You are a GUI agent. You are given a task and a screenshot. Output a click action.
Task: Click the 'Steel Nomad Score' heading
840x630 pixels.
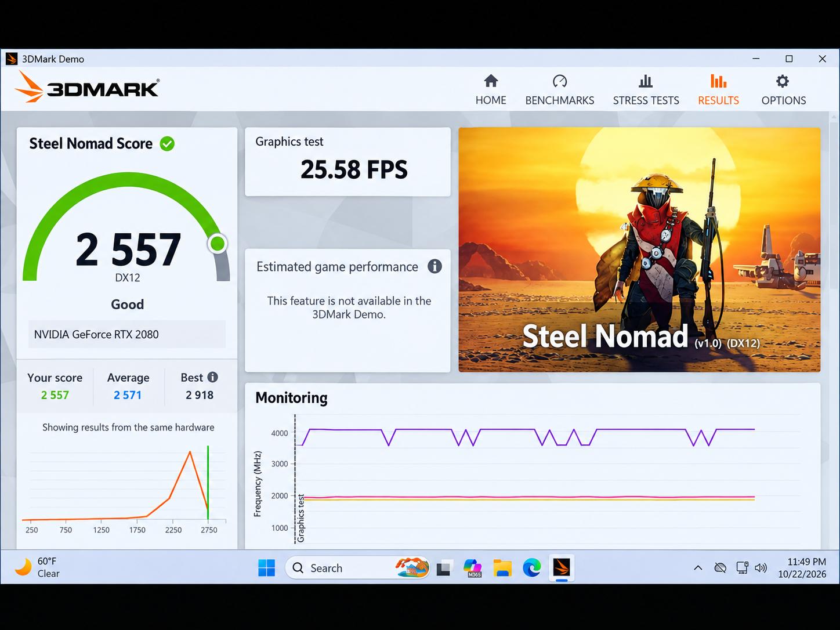[91, 143]
